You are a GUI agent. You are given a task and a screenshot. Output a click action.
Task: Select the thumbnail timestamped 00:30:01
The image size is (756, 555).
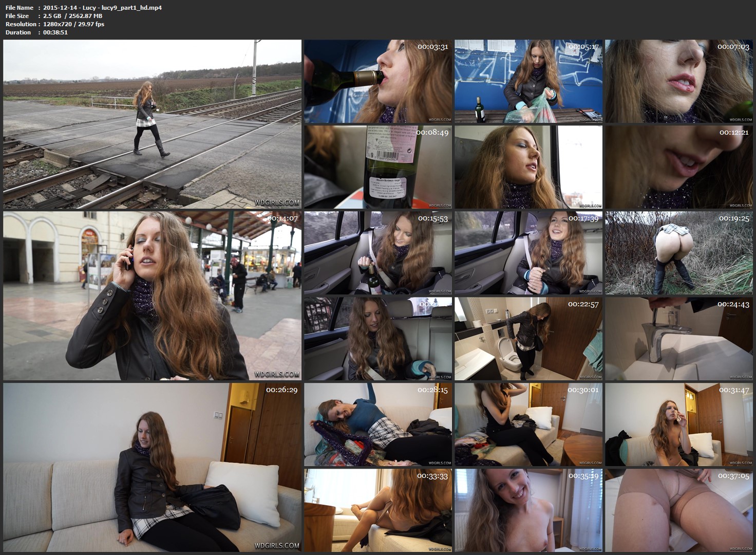point(528,424)
